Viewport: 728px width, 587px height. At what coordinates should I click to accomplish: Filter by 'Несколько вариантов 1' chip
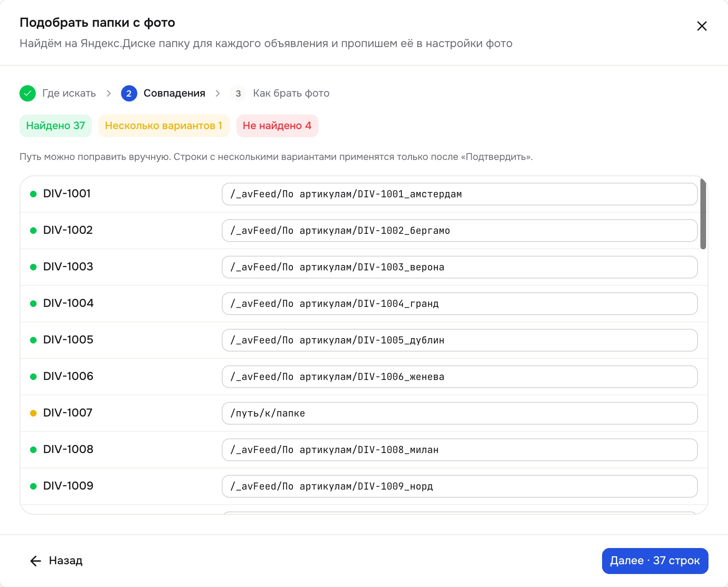tap(164, 126)
